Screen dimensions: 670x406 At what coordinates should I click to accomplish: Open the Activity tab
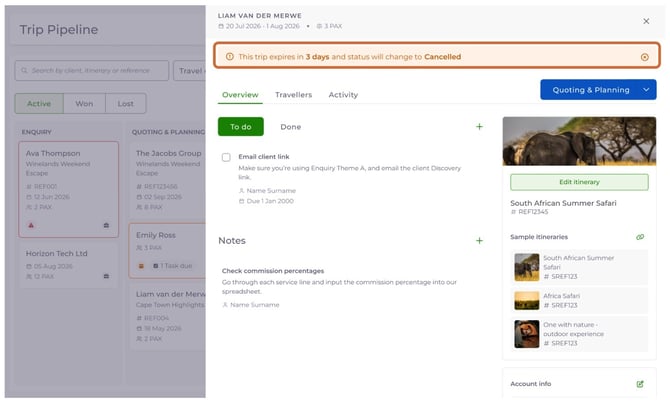pyautogui.click(x=343, y=95)
